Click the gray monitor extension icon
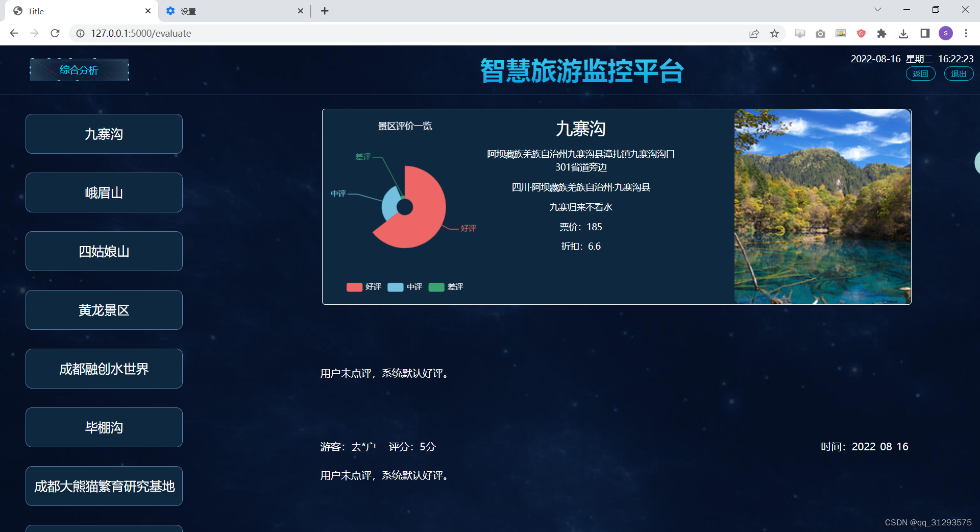 click(800, 33)
